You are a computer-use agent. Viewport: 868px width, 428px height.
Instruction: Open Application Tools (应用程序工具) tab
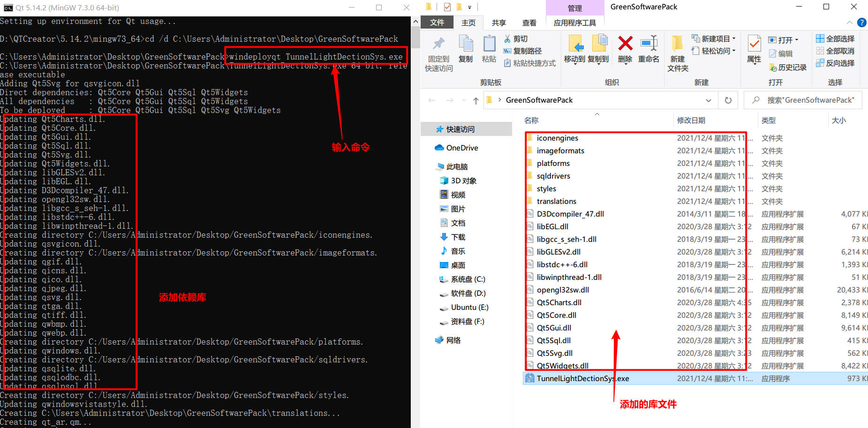pos(574,23)
